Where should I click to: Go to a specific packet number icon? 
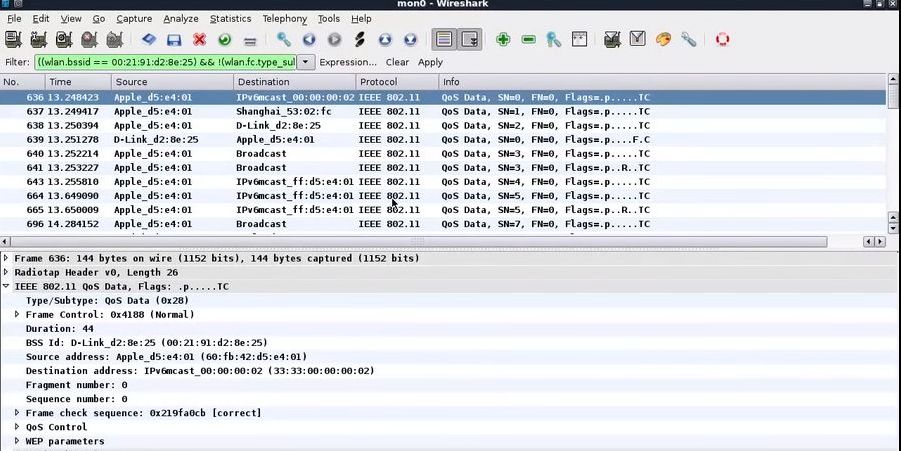point(360,40)
